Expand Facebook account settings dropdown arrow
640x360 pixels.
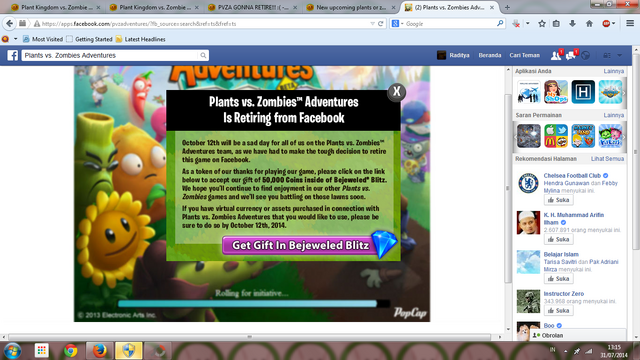pos(620,55)
